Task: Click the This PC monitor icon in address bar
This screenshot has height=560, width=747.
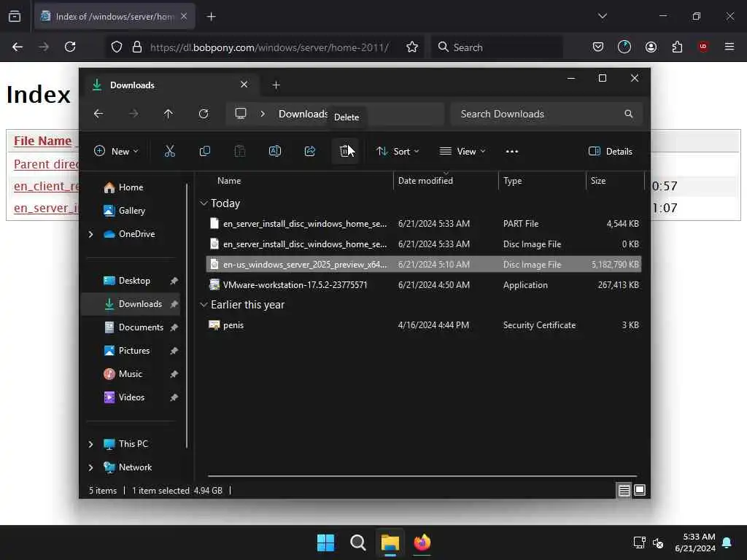Action: coord(241,114)
